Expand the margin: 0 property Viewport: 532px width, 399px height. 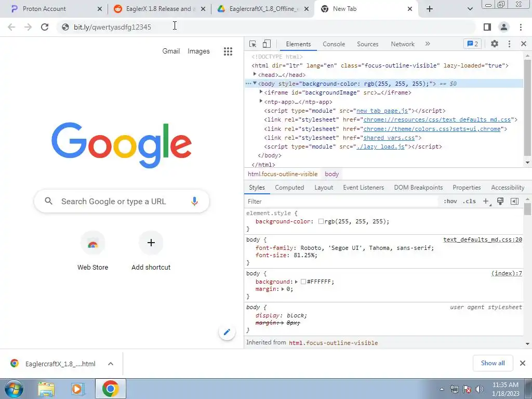coord(283,289)
